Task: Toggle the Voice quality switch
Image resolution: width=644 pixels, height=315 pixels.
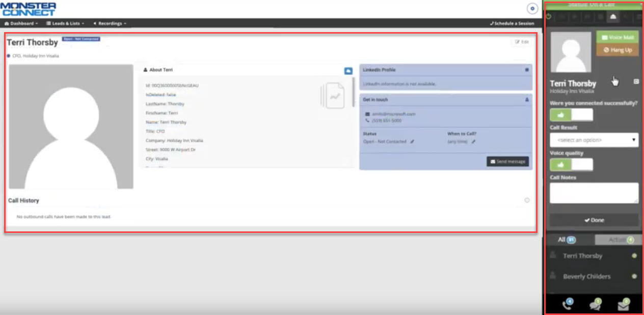Action: coord(571,165)
